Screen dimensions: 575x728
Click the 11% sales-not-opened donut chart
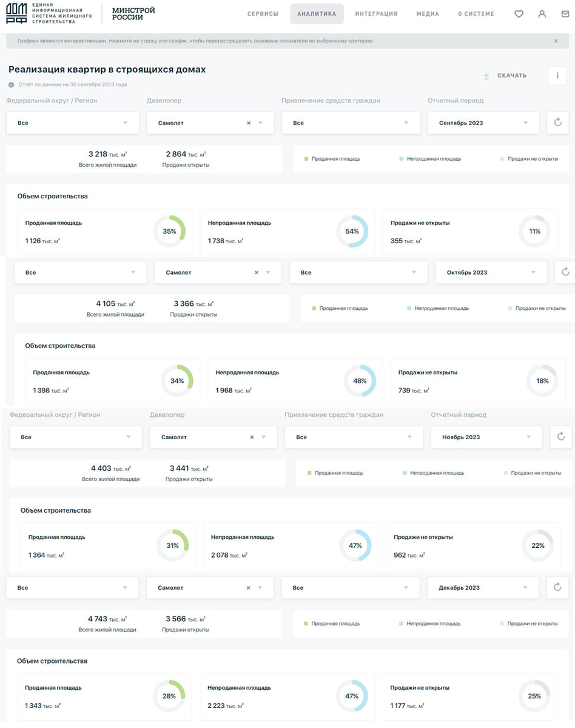534,231
